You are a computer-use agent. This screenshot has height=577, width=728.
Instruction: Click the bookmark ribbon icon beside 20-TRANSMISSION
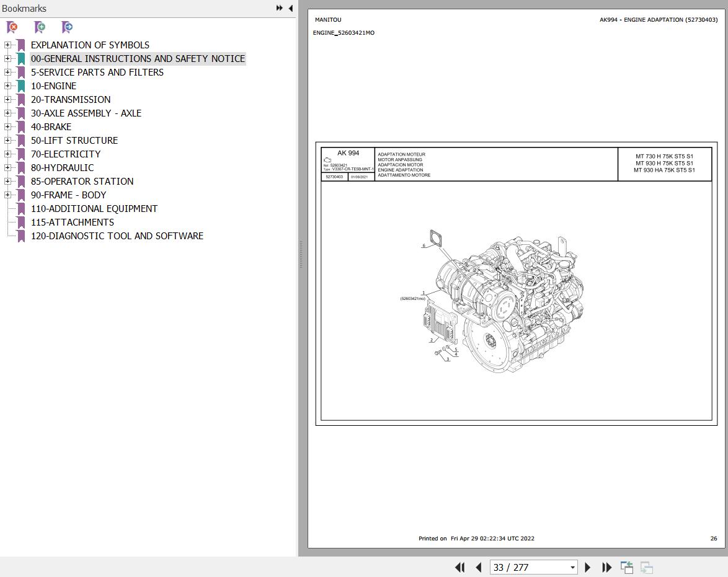21,99
